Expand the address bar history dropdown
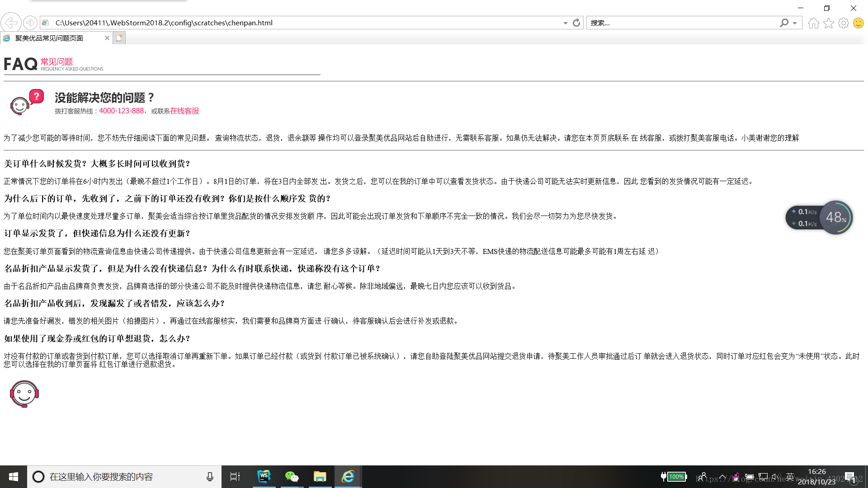868x488 pixels. 565,23
